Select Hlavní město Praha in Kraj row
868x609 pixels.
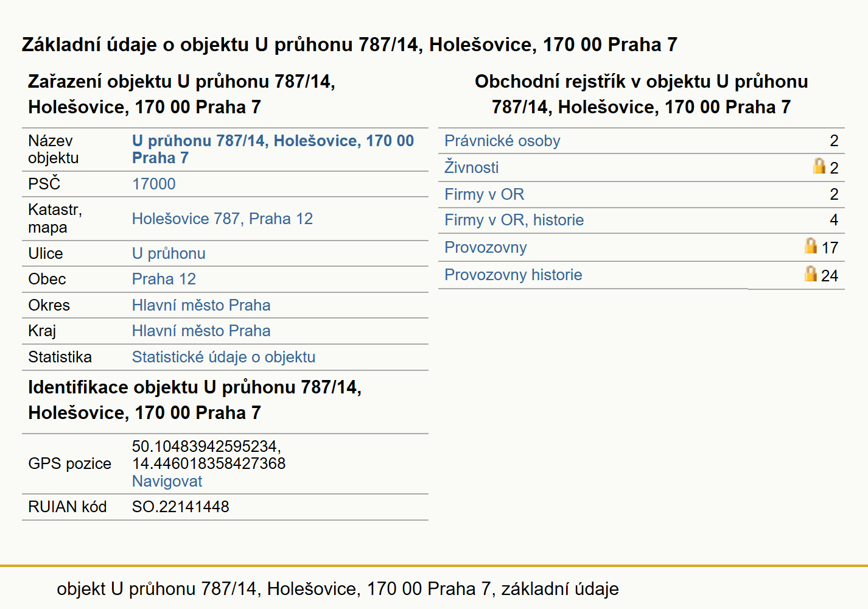click(201, 331)
